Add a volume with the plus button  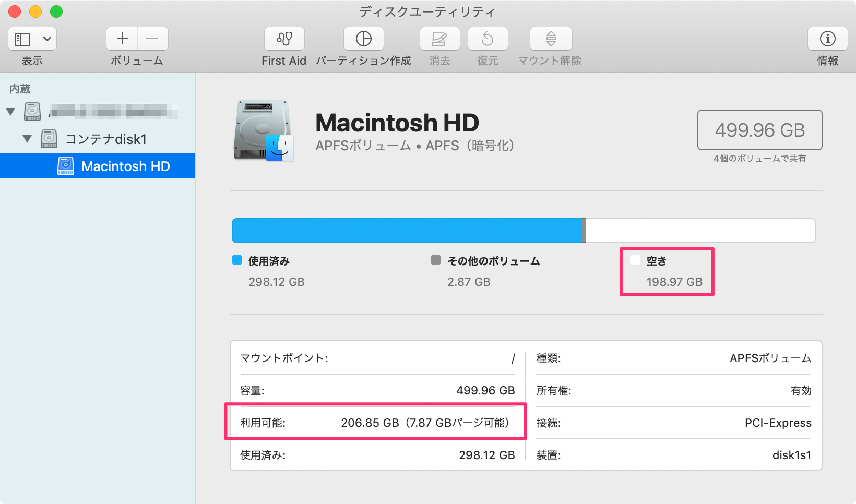tap(122, 39)
